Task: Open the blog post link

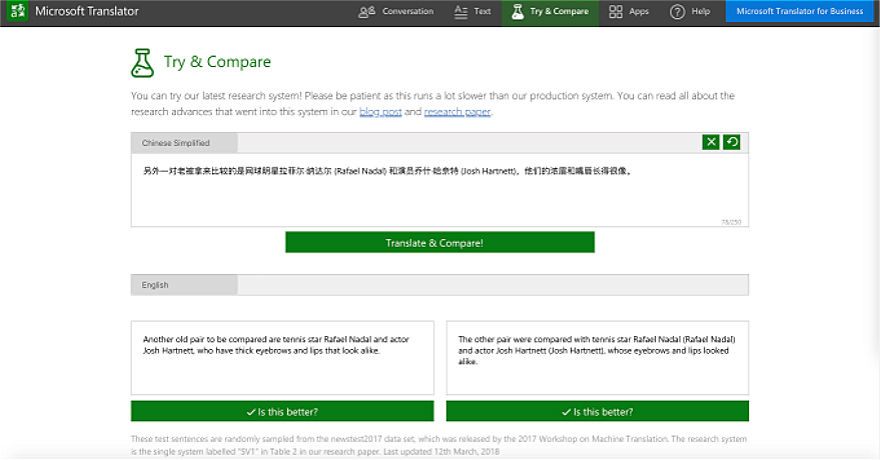Action: [381, 112]
